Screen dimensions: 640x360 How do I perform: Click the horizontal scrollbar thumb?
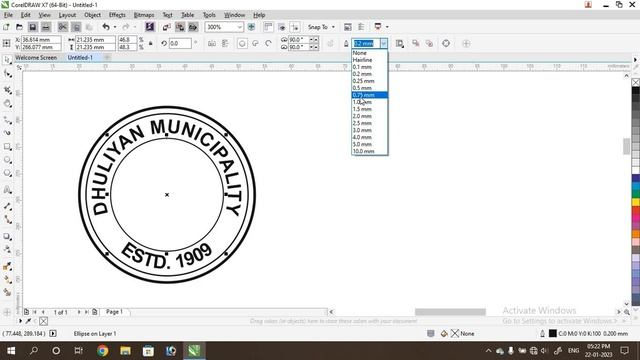point(450,312)
